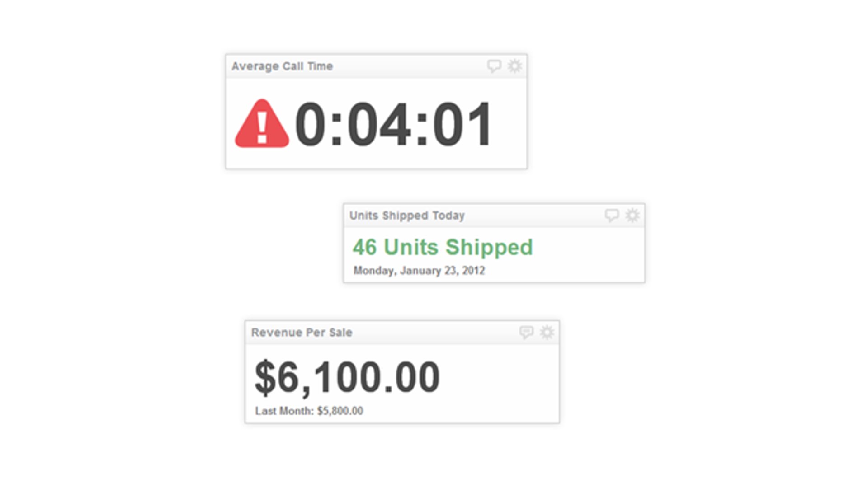Screen dimensions: 868x488
Task: Click the Revenue Per Sale title text
Action: click(x=302, y=333)
